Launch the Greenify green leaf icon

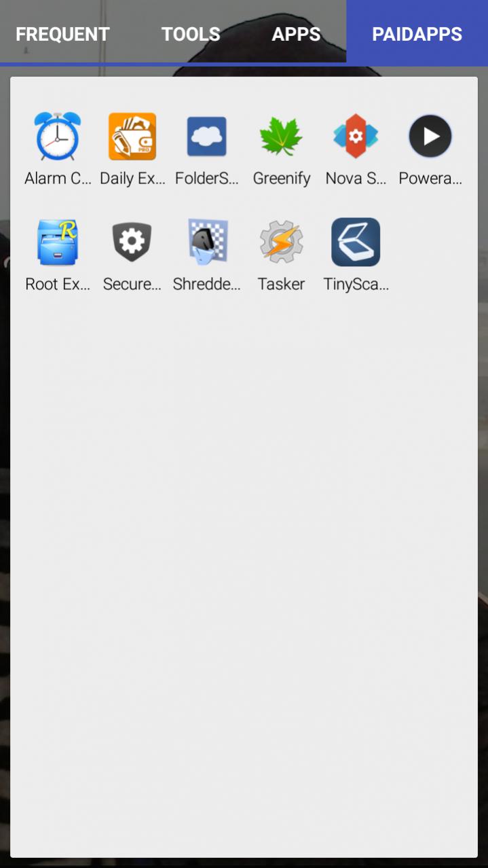pos(281,136)
